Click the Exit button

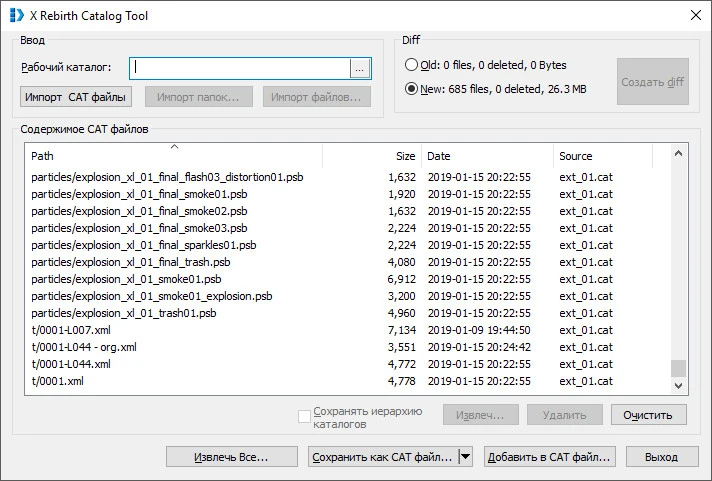(661, 457)
